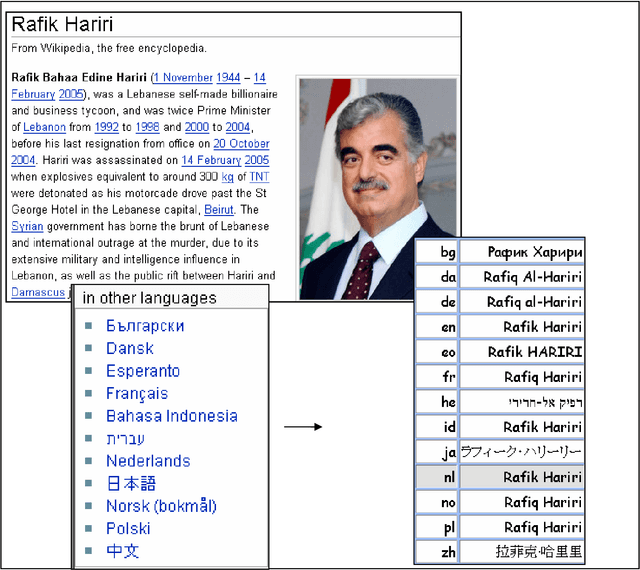This screenshot has height=570, width=640.
Task: Click the Japanese name cell in ja row
Action: [x=522, y=452]
